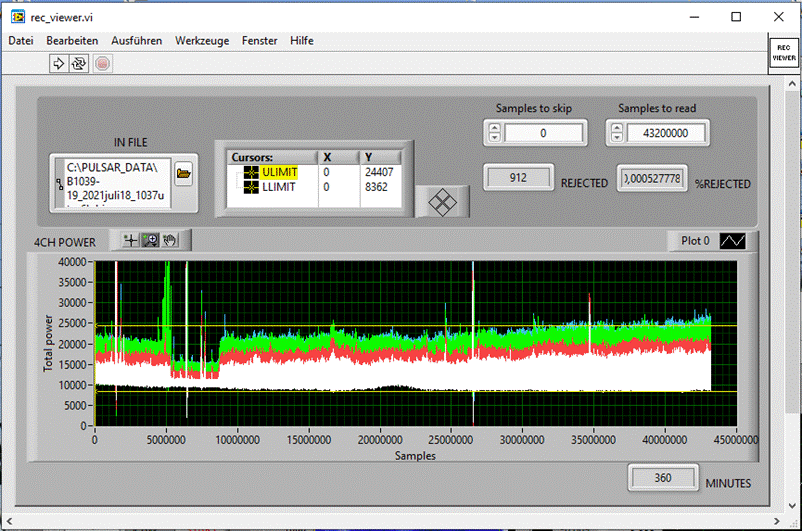Click LLIMIT Y value 8362
Viewport: 802px width, 531px height.
click(x=376, y=187)
